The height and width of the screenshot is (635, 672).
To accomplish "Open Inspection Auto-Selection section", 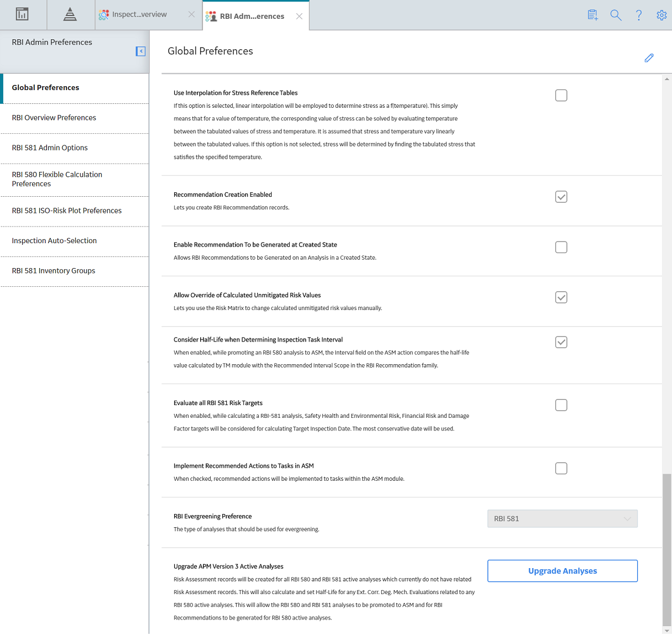I will pos(75,241).
